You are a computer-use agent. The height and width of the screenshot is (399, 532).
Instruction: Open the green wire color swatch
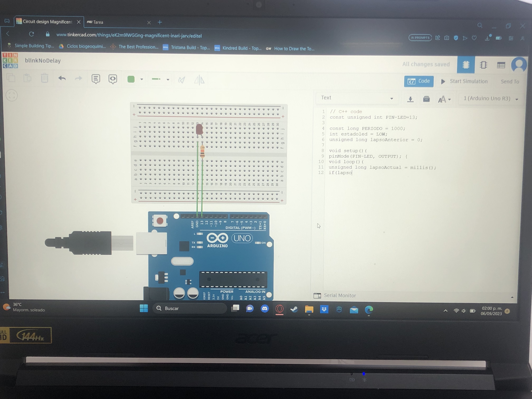131,79
